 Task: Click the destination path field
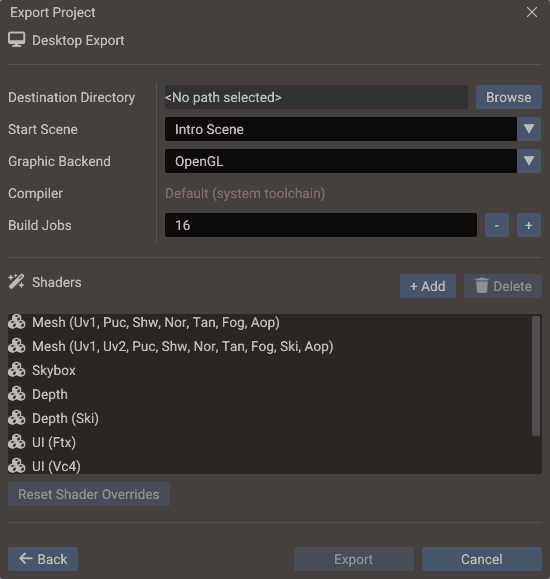pos(316,97)
